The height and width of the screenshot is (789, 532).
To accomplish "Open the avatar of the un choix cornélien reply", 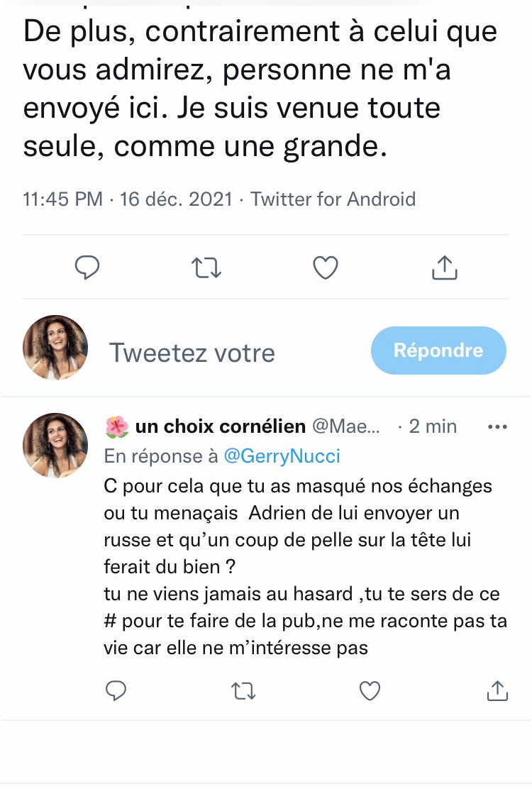I will click(x=55, y=446).
